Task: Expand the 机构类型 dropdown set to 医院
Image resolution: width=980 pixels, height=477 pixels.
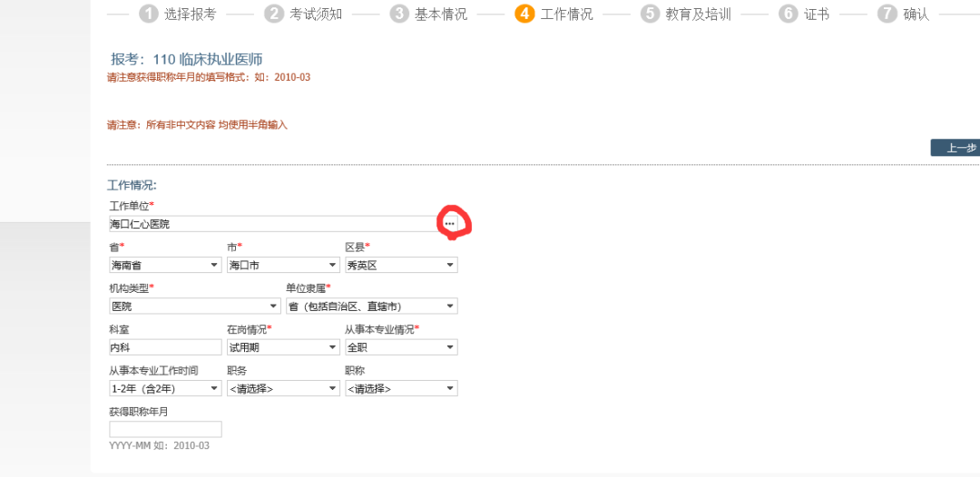Action: [x=194, y=307]
